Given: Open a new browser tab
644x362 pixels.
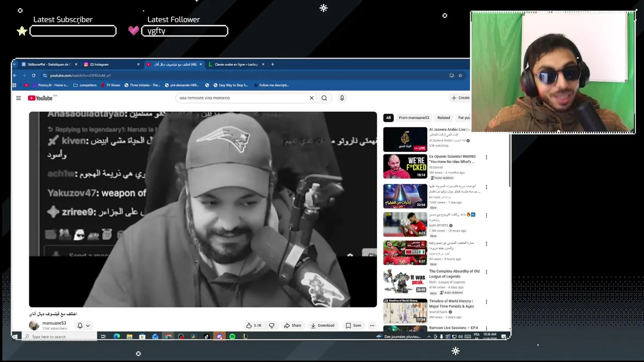Looking at the screenshot, I should [273, 64].
